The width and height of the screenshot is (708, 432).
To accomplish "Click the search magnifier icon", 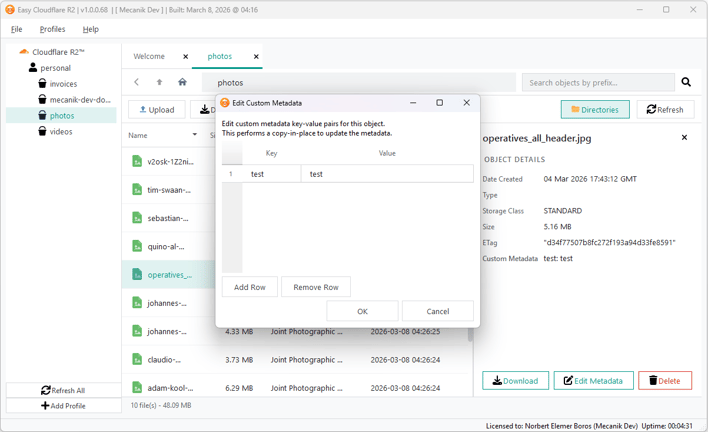I will 686,82.
